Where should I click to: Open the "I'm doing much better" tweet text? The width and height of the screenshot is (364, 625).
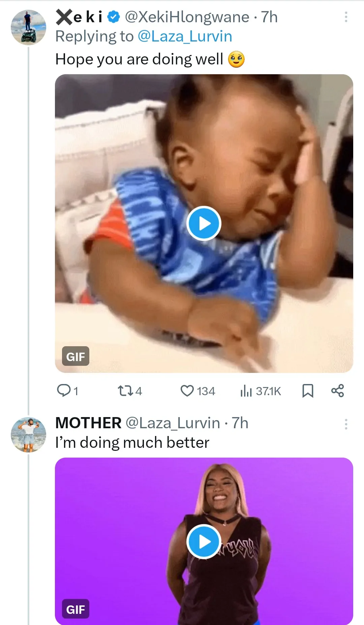pos(132,443)
